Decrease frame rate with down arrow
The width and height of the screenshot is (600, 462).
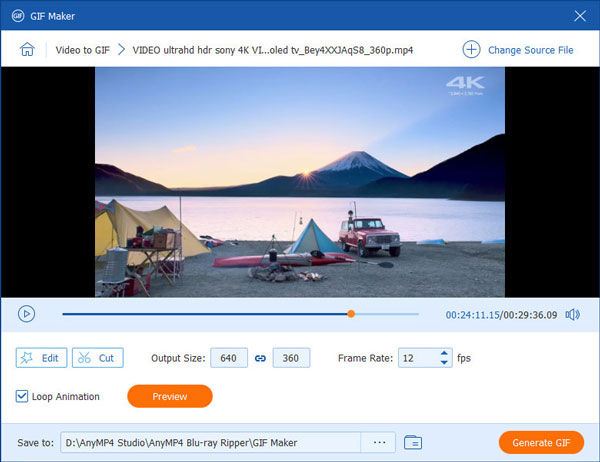click(444, 363)
